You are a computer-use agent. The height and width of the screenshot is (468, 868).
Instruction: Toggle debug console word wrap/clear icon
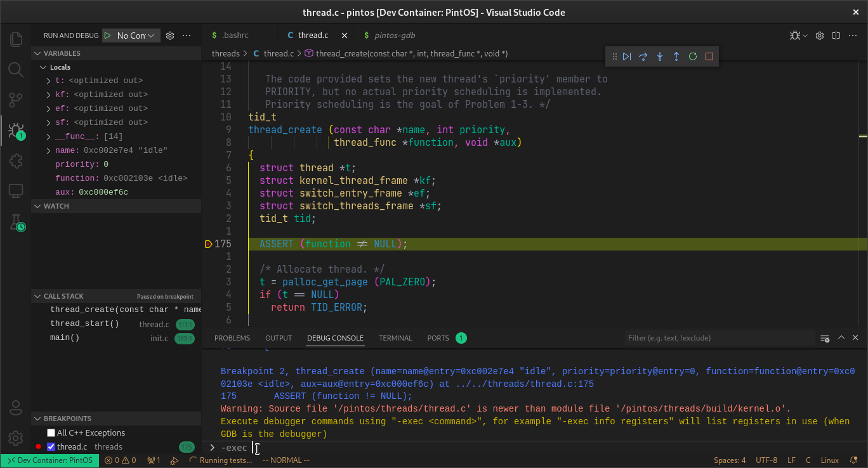tap(825, 338)
